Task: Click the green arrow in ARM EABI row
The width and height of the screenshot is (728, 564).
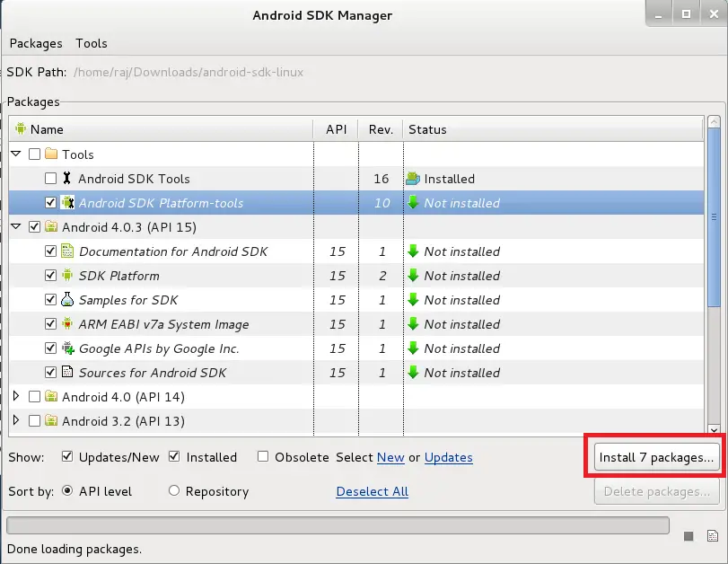Action: click(x=413, y=324)
